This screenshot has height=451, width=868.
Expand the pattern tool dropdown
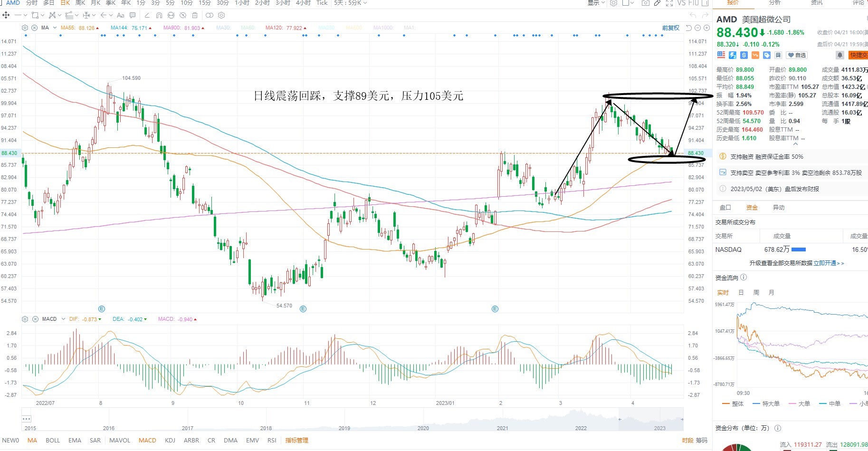[x=59, y=15]
